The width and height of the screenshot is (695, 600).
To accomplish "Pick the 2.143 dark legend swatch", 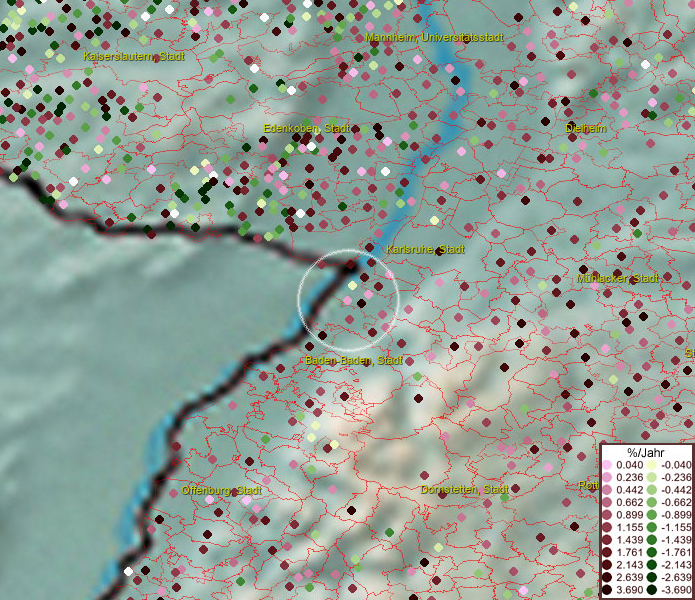I will [x=607, y=565].
